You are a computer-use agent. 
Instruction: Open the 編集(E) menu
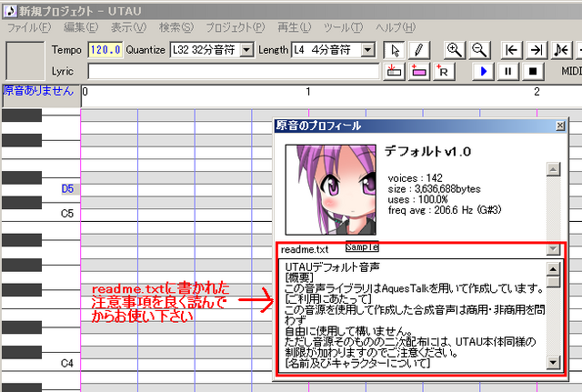[81, 28]
